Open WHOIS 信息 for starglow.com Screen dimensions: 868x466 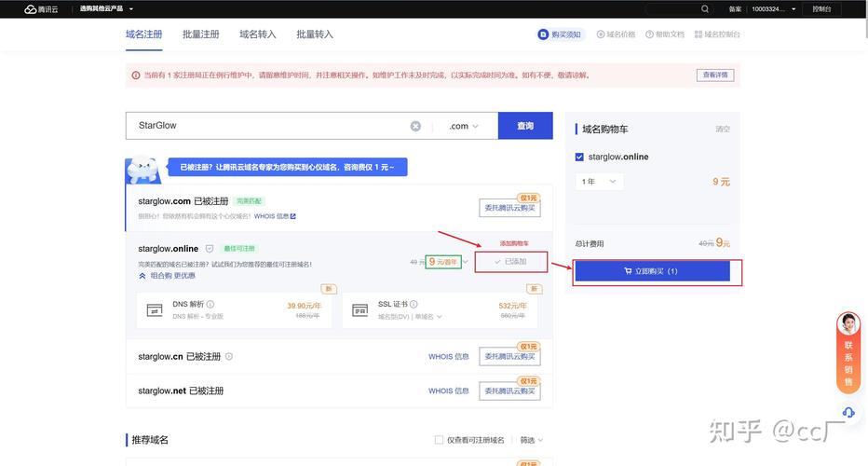(x=271, y=216)
